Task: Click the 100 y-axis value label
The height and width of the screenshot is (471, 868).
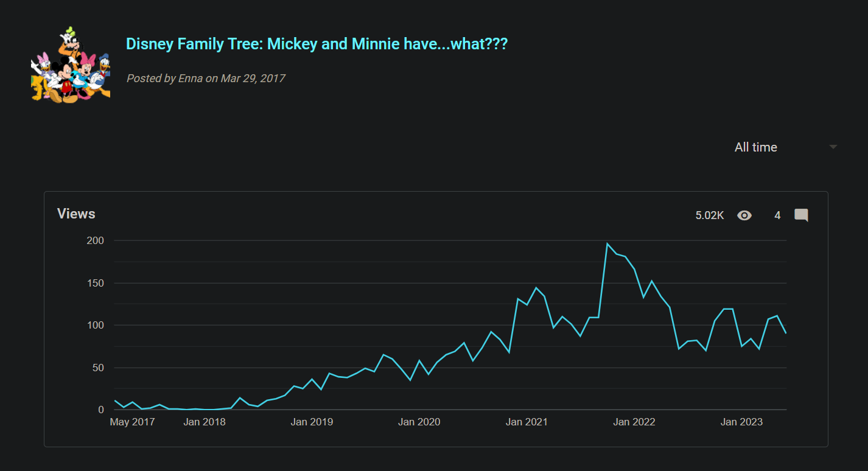Action: 96,326
